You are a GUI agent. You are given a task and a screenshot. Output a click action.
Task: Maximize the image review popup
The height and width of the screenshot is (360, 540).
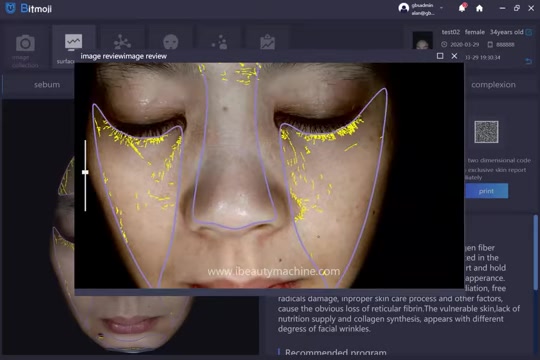(x=440, y=55)
